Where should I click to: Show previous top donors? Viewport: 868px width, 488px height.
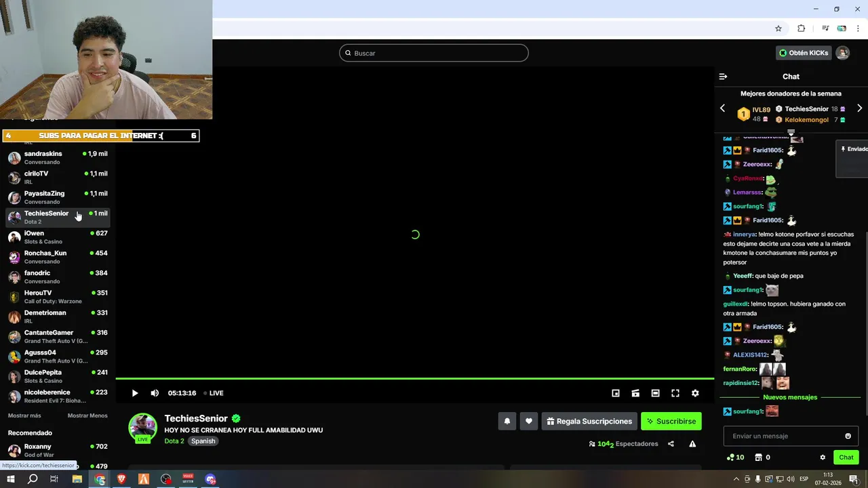pyautogui.click(x=722, y=108)
